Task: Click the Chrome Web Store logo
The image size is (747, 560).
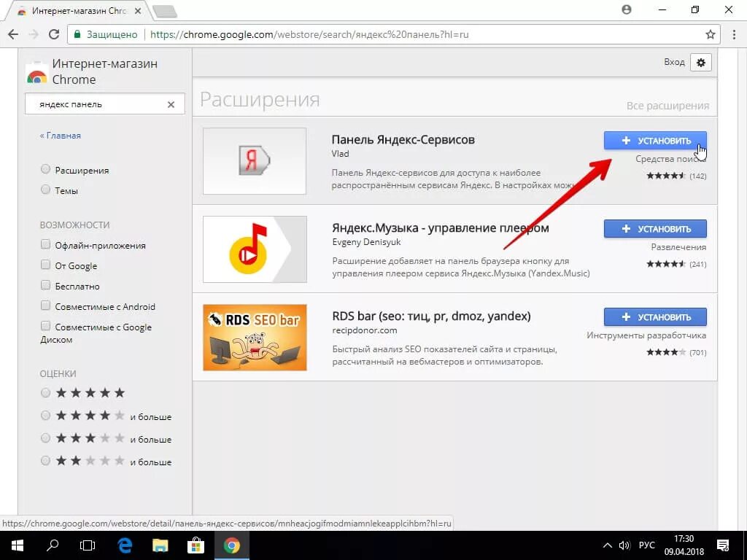Action: click(x=36, y=74)
